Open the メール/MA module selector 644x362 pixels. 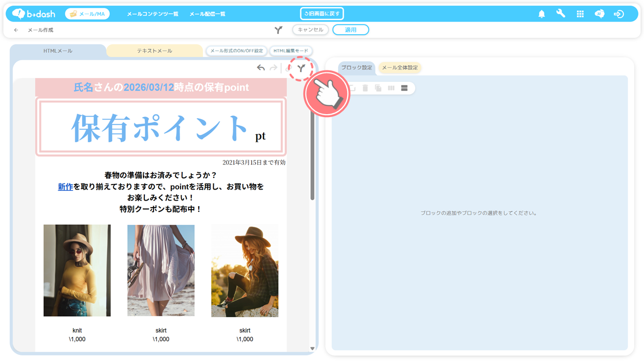(x=87, y=14)
